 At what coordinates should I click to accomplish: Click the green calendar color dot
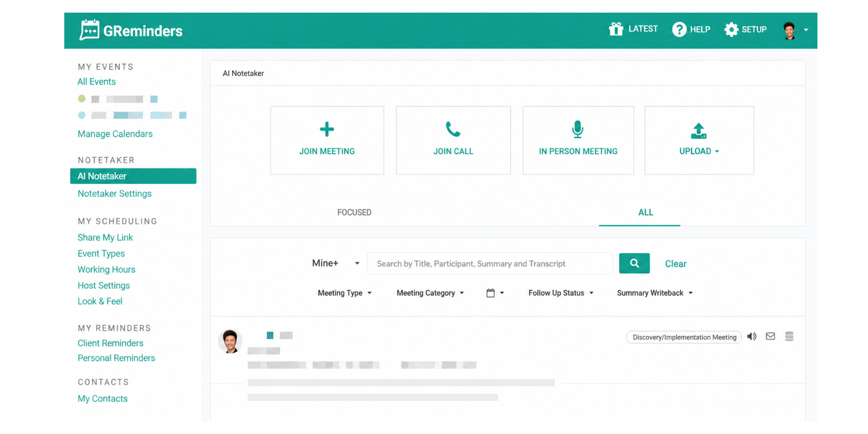[x=82, y=99]
